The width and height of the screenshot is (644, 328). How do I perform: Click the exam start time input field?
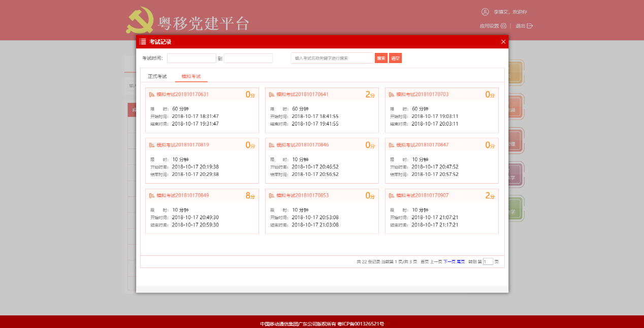[191, 58]
